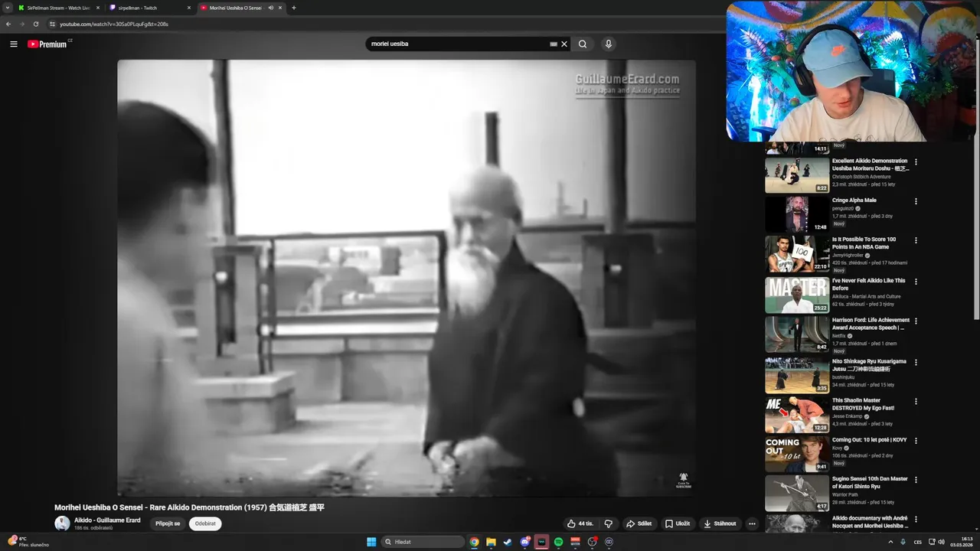980x551 pixels.
Task: Save video to playlist with Uložit
Action: tap(678, 523)
